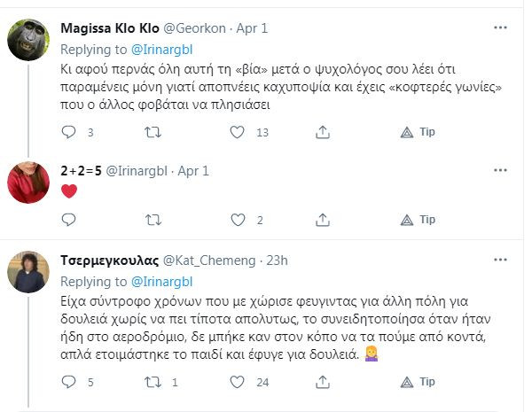
Task: Share Τσερμεγκουλας's tweet
Action: click(322, 383)
